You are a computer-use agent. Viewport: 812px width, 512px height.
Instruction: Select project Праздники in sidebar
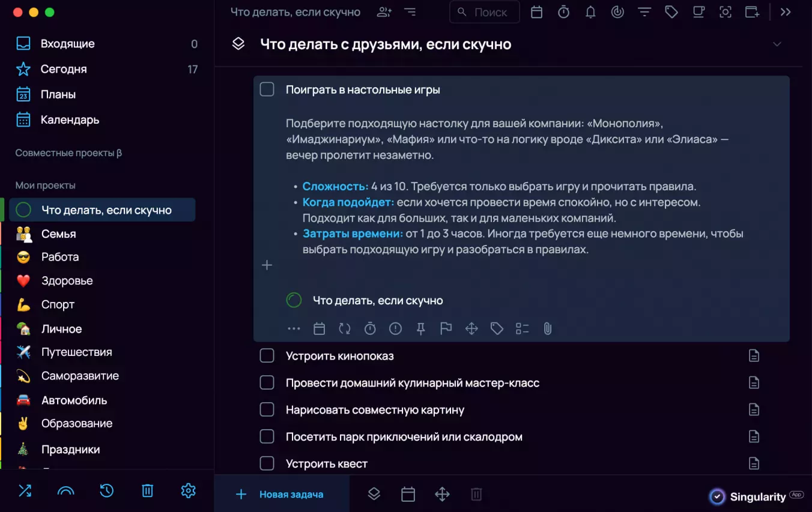click(x=102, y=449)
